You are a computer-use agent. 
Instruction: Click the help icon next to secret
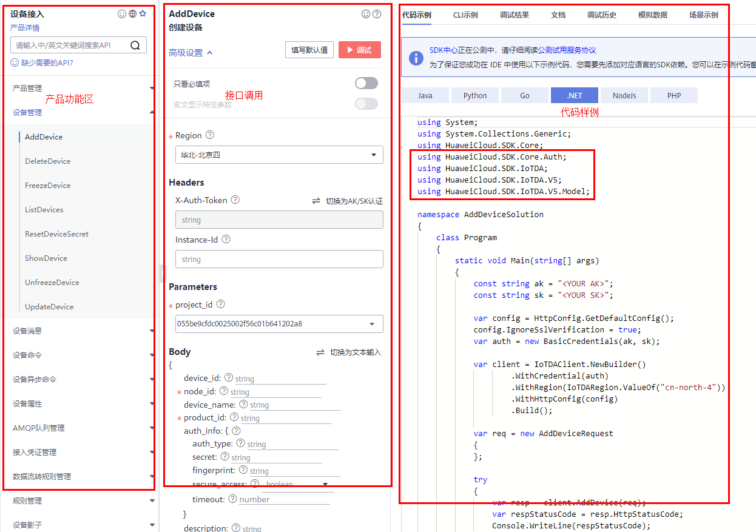(x=224, y=457)
